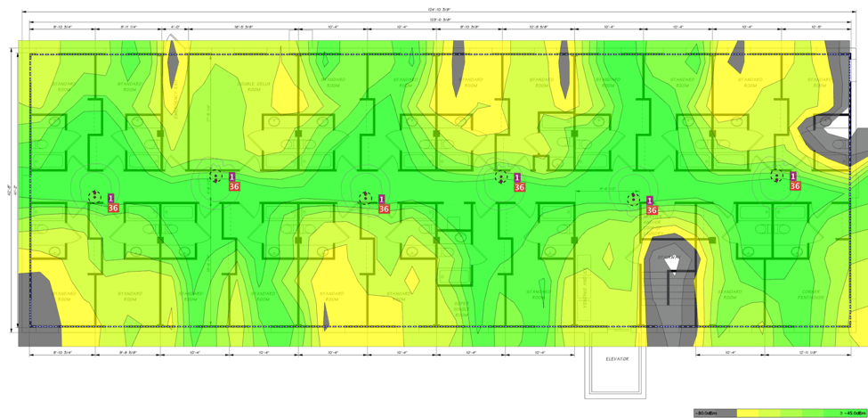This screenshot has height=418, width=868.
Task: Select the leftmost access point marker
Action: [x=94, y=197]
